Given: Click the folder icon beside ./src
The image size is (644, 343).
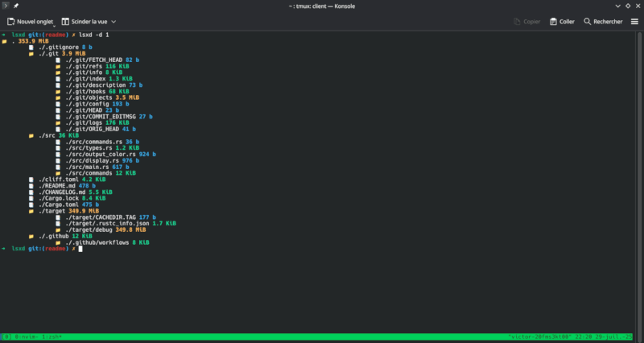Looking at the screenshot, I should click(x=31, y=135).
